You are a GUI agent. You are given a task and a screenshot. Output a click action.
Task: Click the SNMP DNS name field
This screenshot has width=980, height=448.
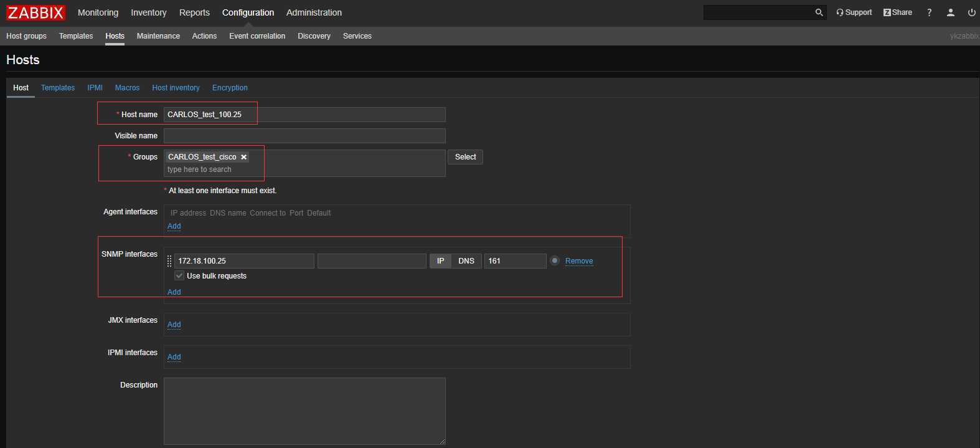[372, 261]
